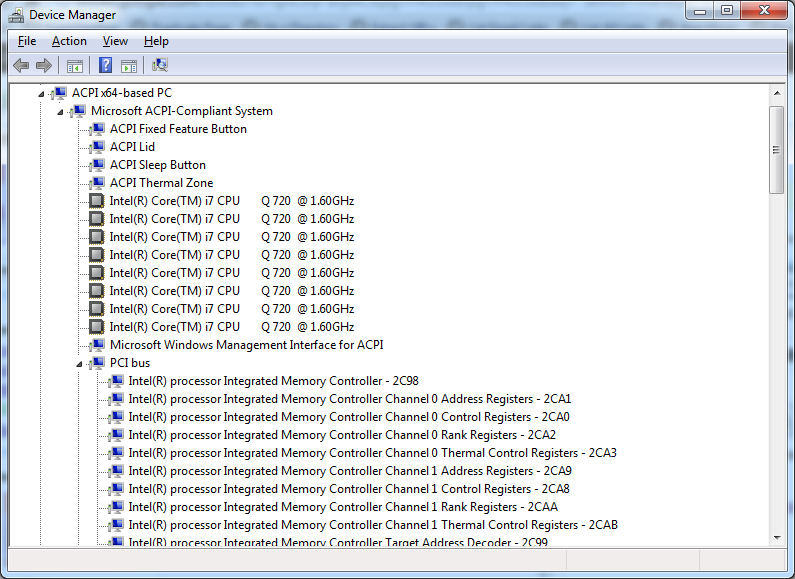
Task: Collapse the PCI bus tree node
Action: point(79,364)
